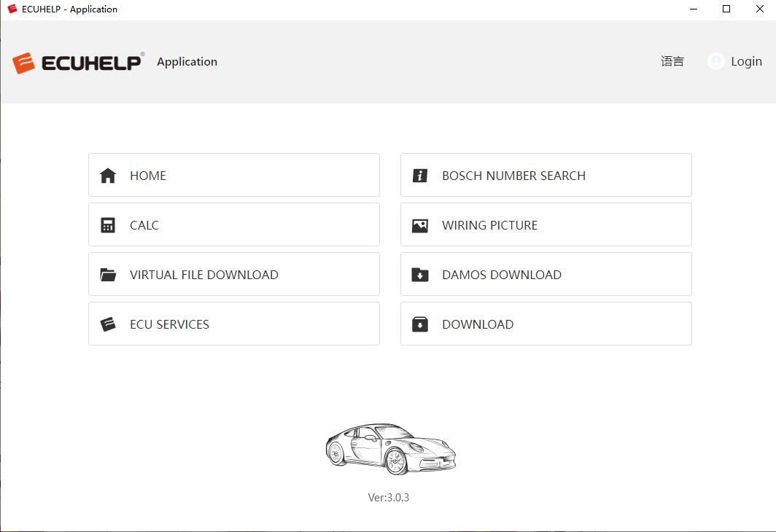The width and height of the screenshot is (776, 532).
Task: Open ECU SERVICES text label
Action: [x=169, y=324]
